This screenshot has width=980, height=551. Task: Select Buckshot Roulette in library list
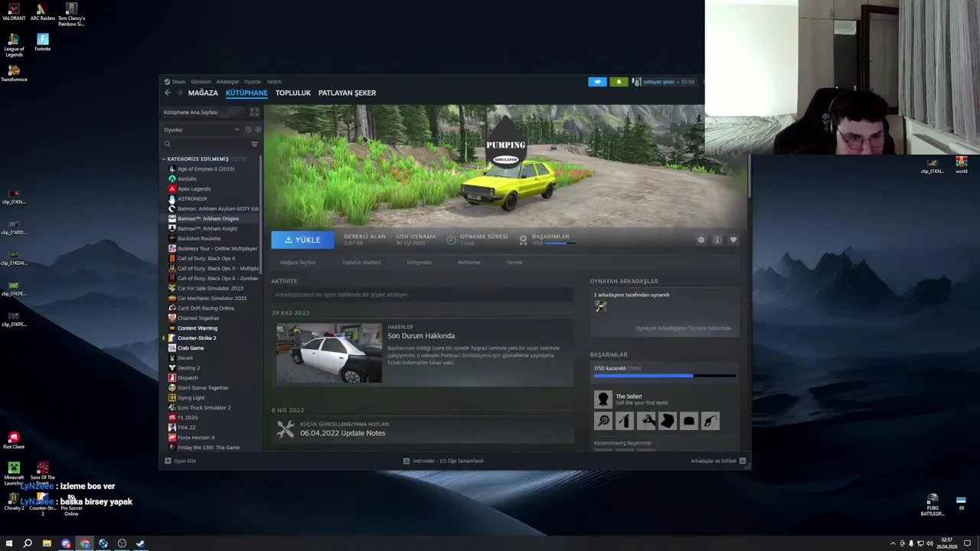[x=199, y=239]
